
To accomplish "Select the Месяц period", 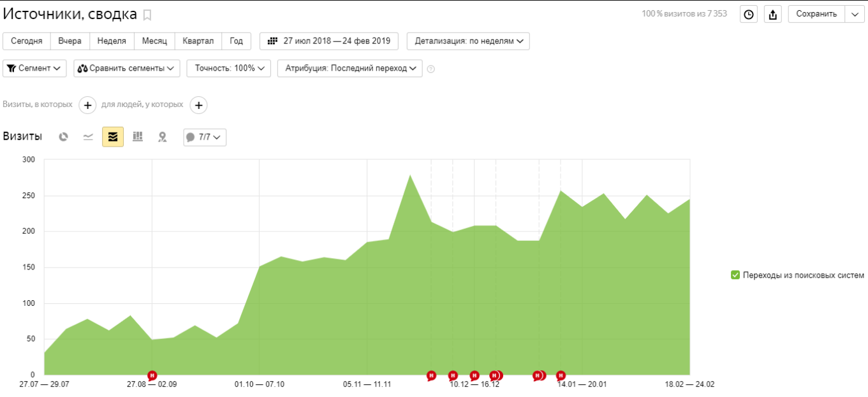I will pyautogui.click(x=154, y=41).
